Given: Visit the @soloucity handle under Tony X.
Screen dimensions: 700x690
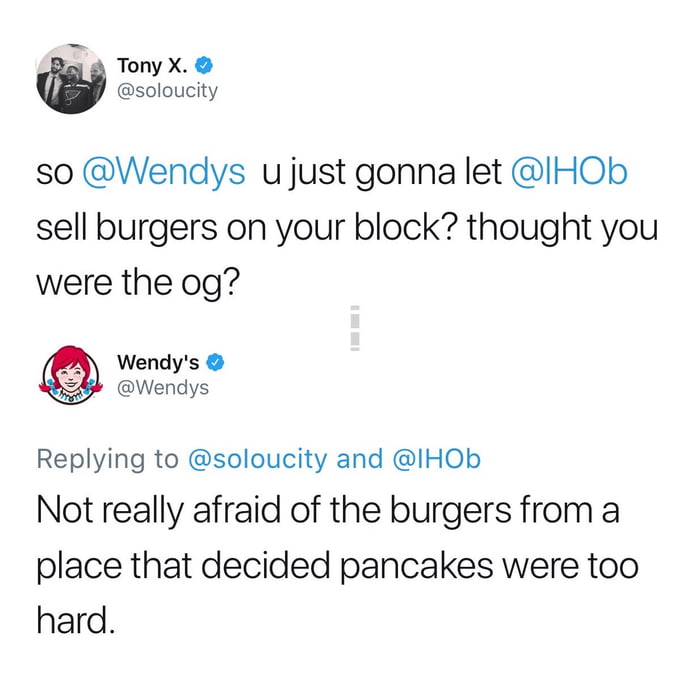Looking at the screenshot, I should (x=167, y=91).
